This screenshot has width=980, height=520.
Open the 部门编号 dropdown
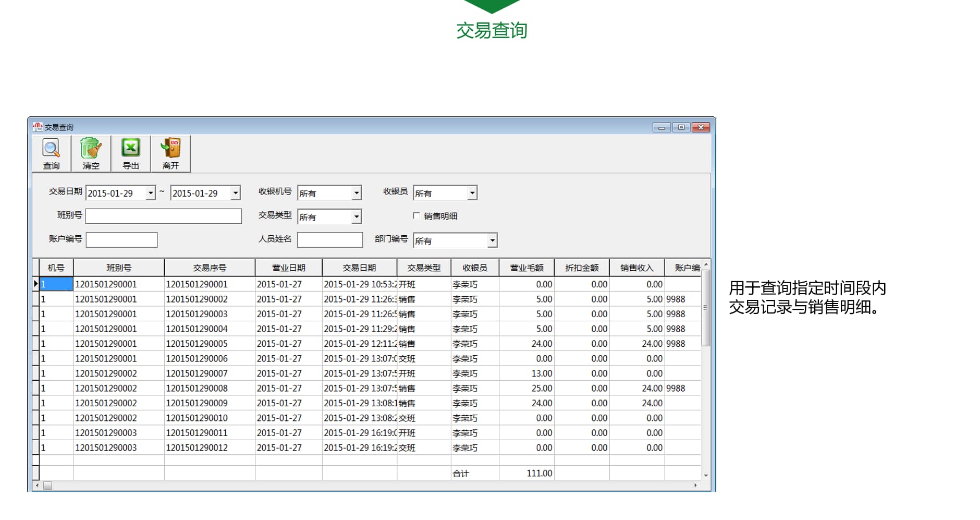point(492,240)
